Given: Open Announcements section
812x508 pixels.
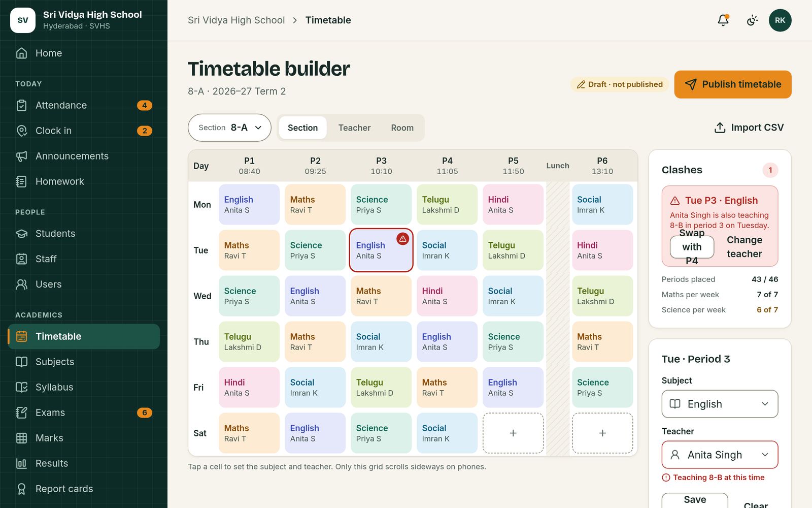Looking at the screenshot, I should coord(84,156).
